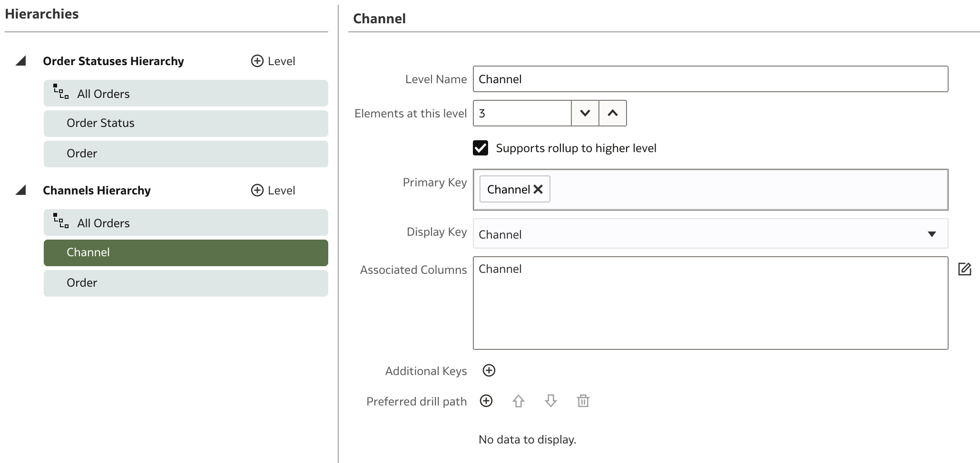Click the Order Statuses Hierarchy title
This screenshot has height=463, width=980.
(x=113, y=61)
